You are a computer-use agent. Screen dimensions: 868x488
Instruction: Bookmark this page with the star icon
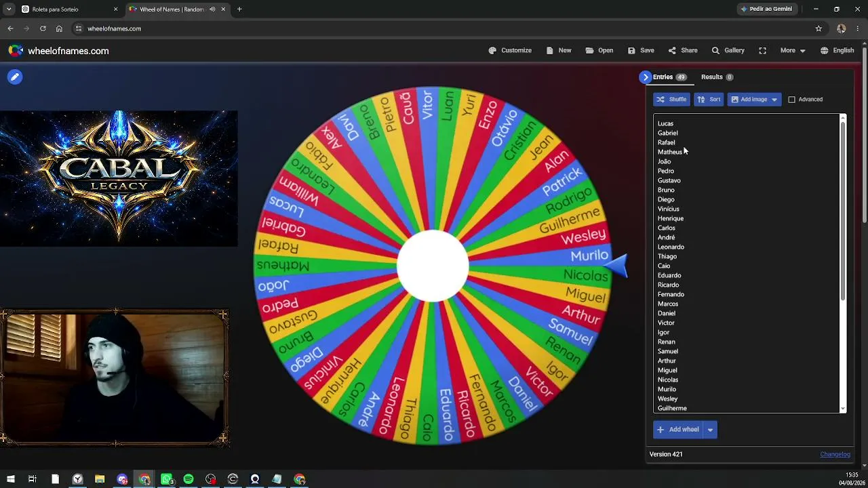818,28
